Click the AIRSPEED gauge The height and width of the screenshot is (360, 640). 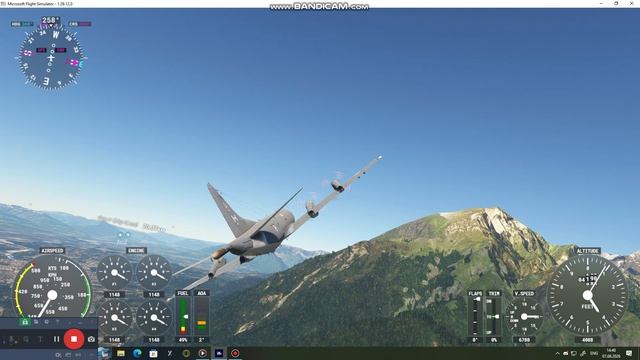(52, 288)
